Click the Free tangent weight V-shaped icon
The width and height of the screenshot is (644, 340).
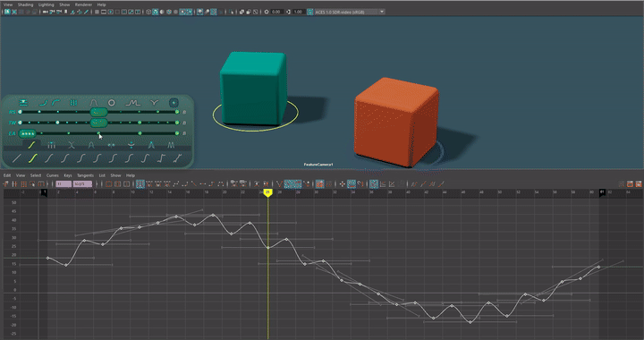279,184
